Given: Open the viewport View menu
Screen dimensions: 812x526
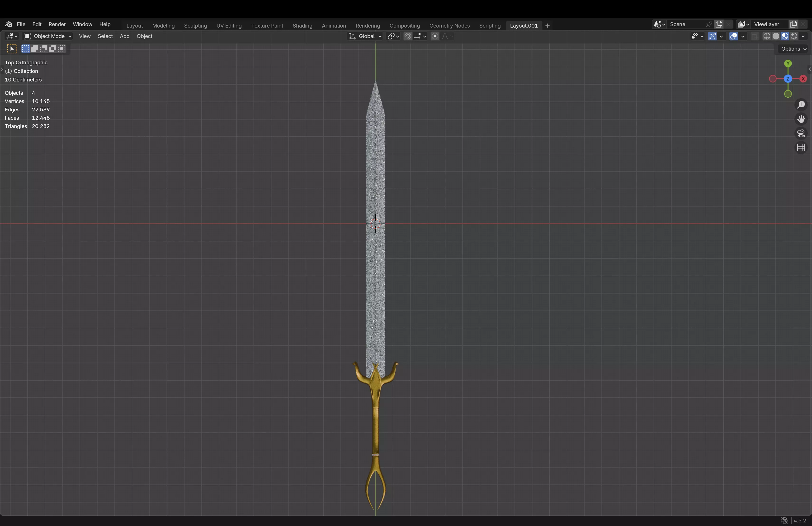Looking at the screenshot, I should 85,36.
